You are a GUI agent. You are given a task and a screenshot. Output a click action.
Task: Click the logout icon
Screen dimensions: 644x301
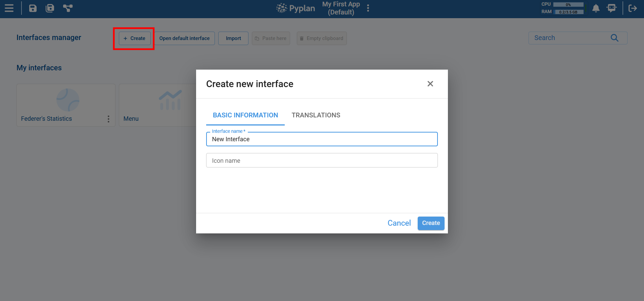pos(633,8)
